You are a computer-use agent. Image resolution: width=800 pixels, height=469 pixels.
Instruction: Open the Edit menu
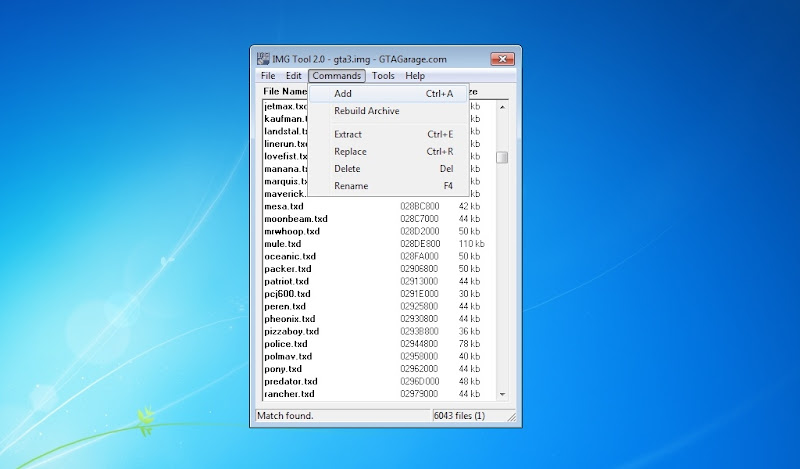coord(293,76)
